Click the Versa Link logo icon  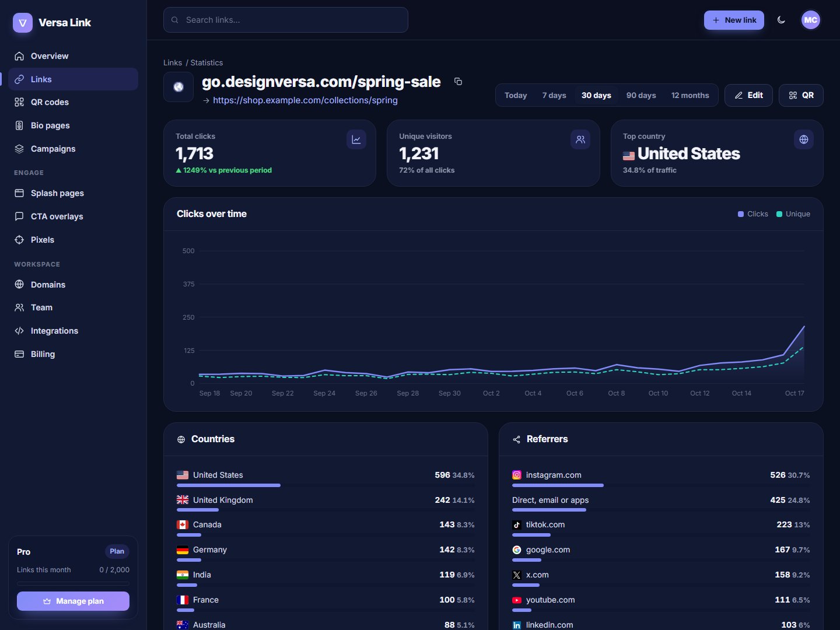click(23, 23)
